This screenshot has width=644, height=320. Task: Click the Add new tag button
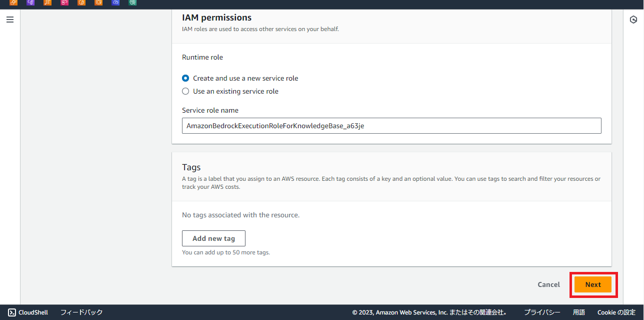click(x=213, y=238)
